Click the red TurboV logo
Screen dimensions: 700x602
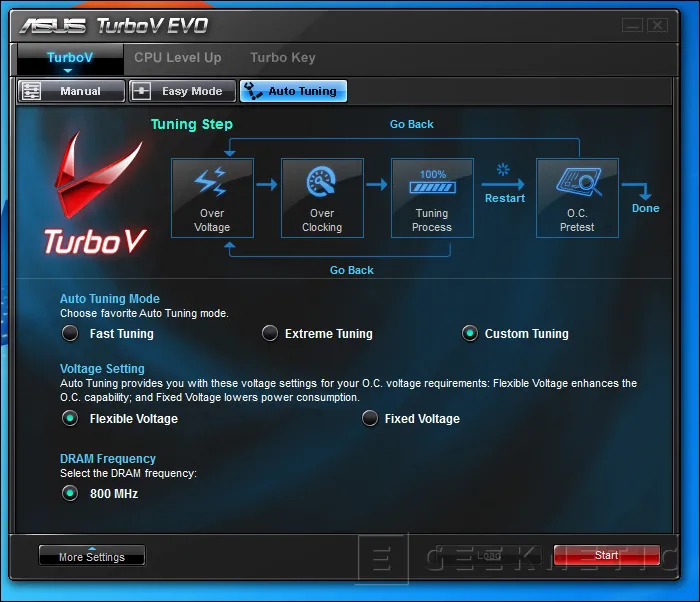pyautogui.click(x=96, y=194)
